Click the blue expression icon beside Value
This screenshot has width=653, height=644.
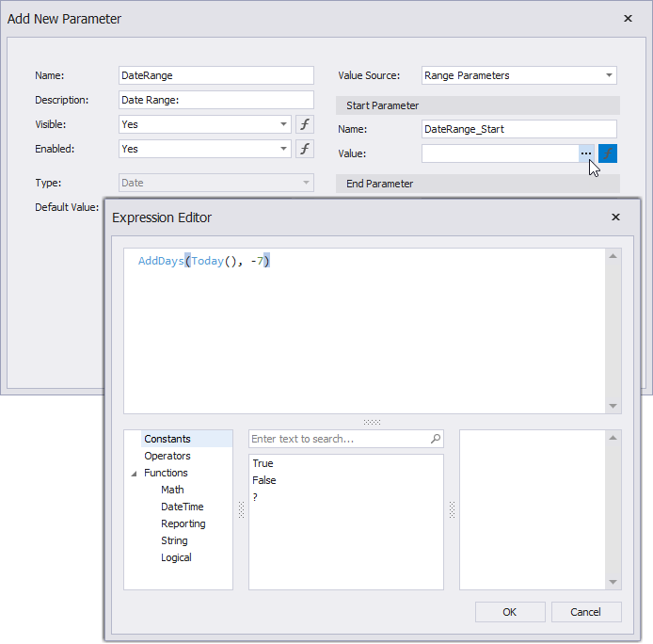(608, 153)
